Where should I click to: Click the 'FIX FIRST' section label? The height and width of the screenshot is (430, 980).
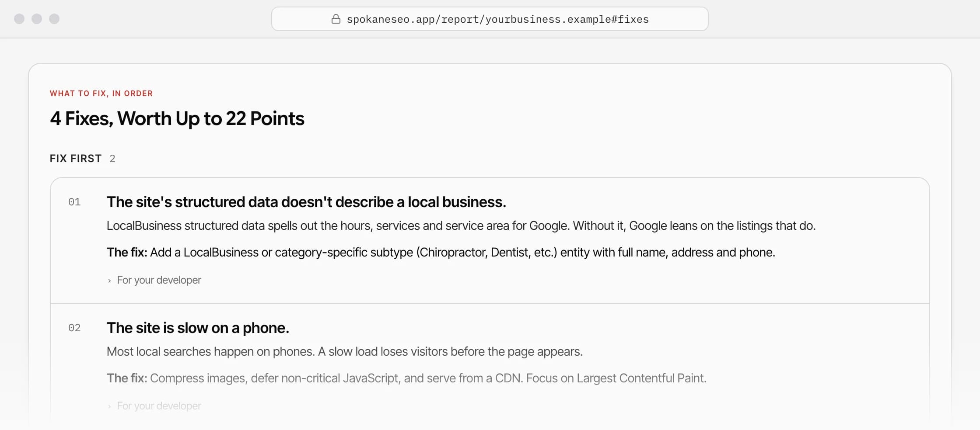tap(76, 158)
